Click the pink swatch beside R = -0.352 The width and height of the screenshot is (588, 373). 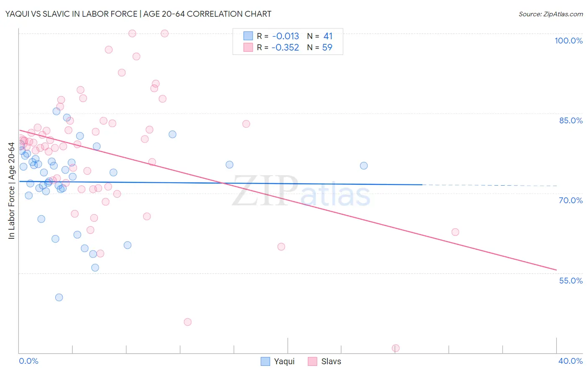pos(248,47)
